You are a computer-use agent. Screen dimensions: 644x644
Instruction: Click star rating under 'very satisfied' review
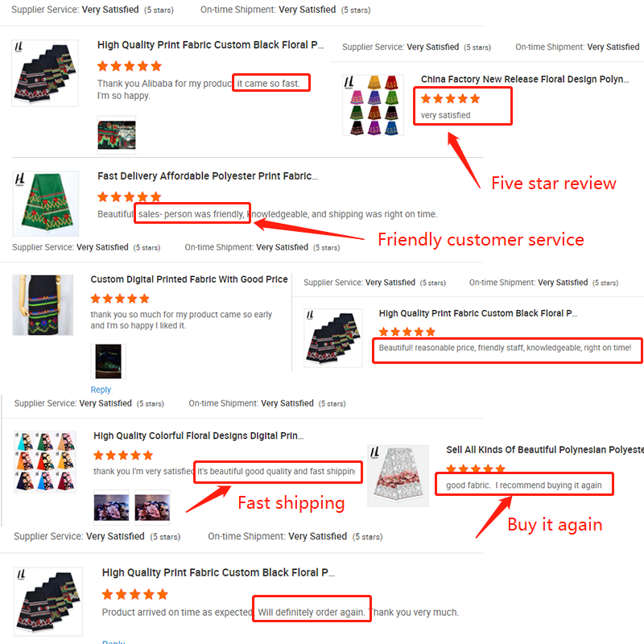450,98
